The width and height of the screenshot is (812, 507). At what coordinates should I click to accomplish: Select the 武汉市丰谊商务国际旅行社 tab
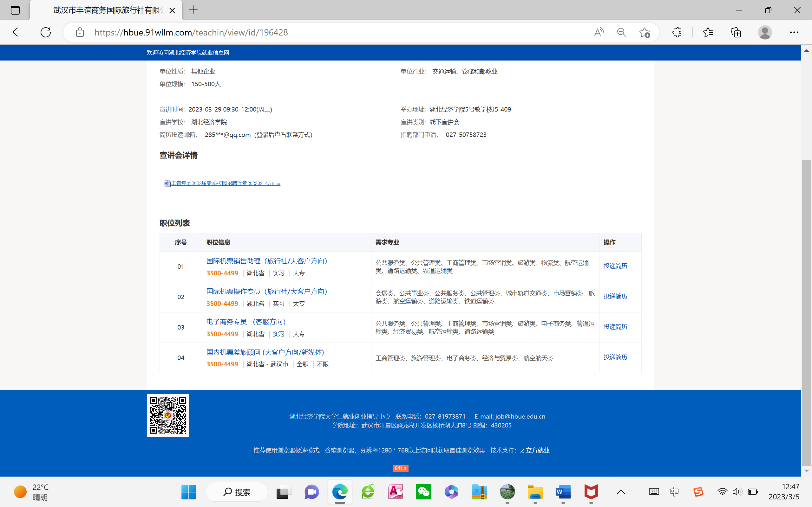coord(108,10)
